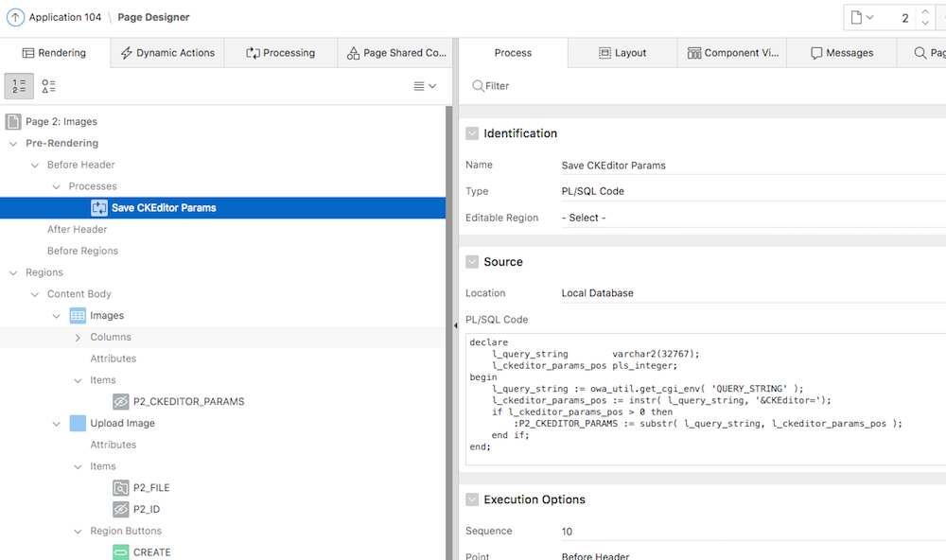The width and height of the screenshot is (946, 560).
Task: Open the Editable Region select list
Action: coord(587,217)
